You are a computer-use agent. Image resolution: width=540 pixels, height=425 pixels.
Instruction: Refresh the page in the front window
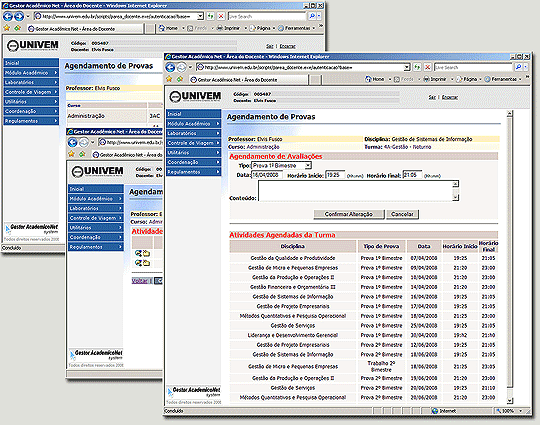tap(417, 67)
